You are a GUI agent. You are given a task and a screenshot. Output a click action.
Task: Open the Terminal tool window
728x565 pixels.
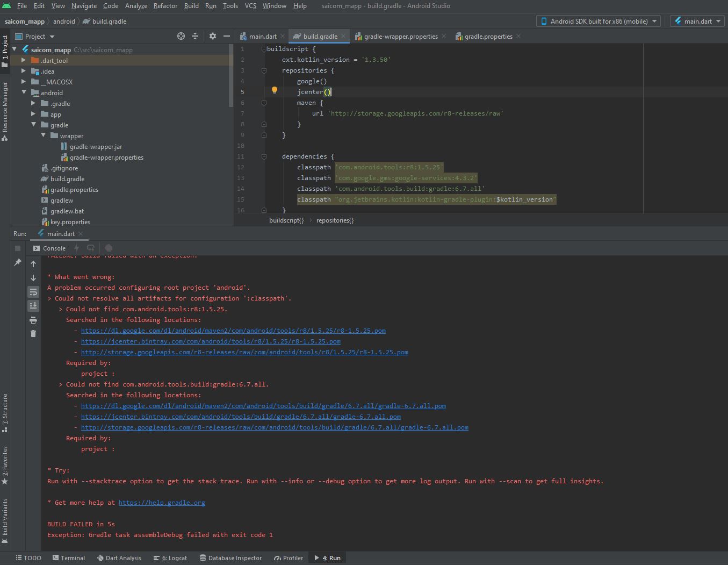69,558
